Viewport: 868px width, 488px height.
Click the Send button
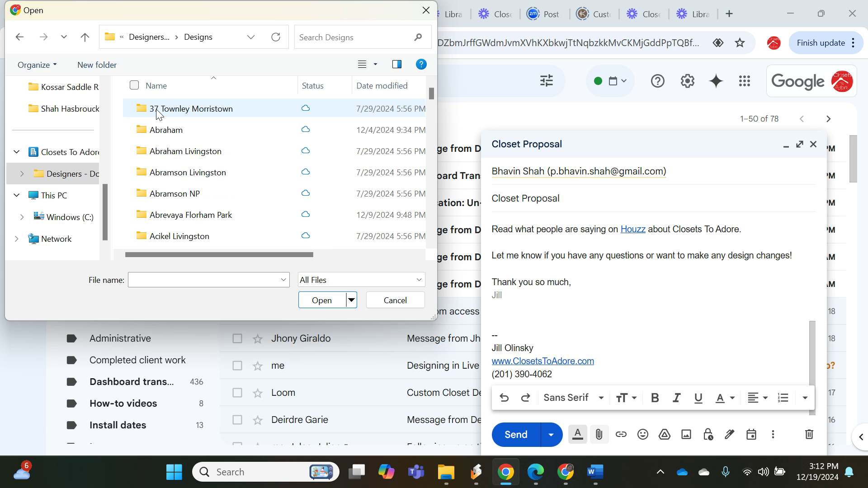pos(516,435)
